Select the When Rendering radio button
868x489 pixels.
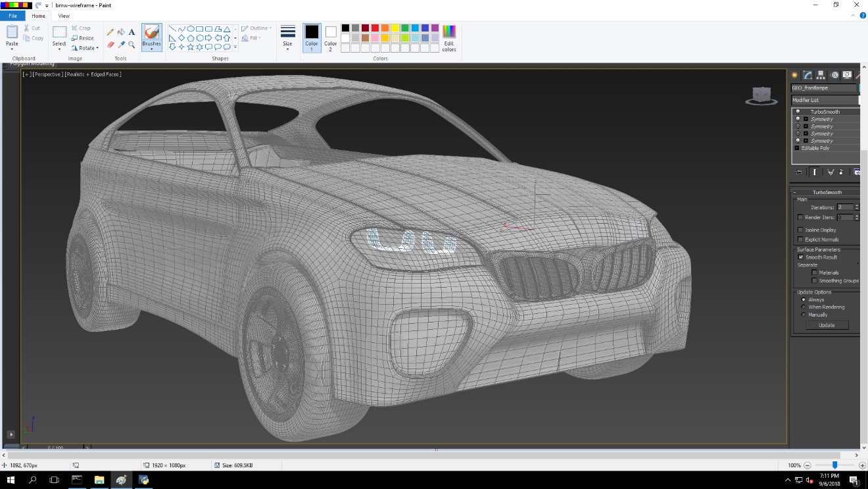(804, 307)
